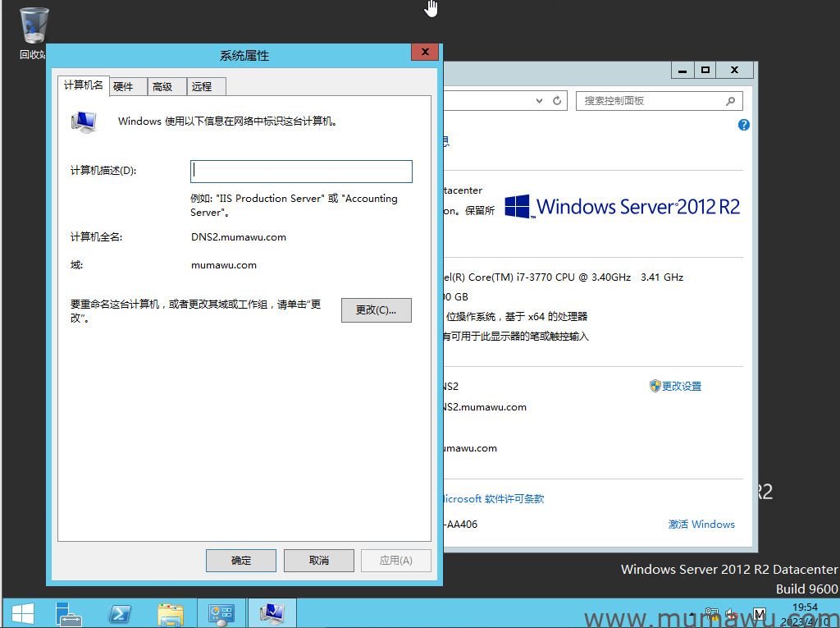Screen dimensions: 840x628
Task: Expand the address bar history dropdown
Action: coord(539,101)
